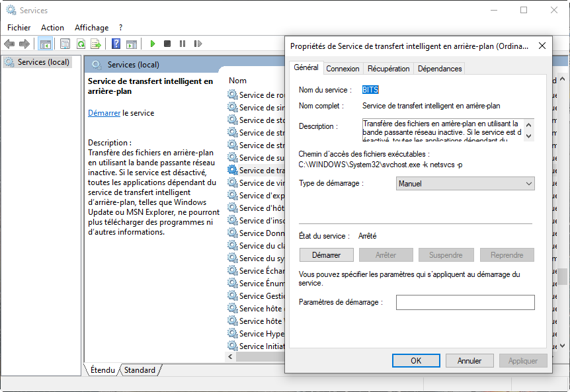Click gear icon of Service Gesti… row

[x=233, y=295]
